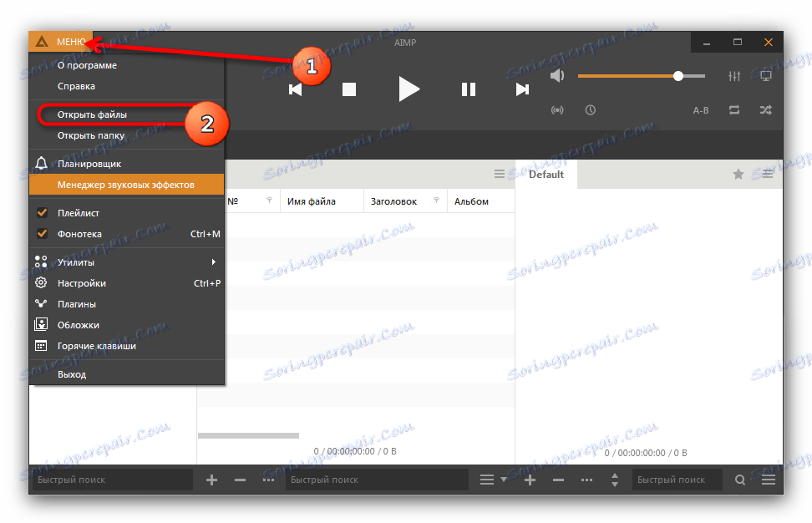Click the middle Быстрый поиск field

tap(377, 480)
